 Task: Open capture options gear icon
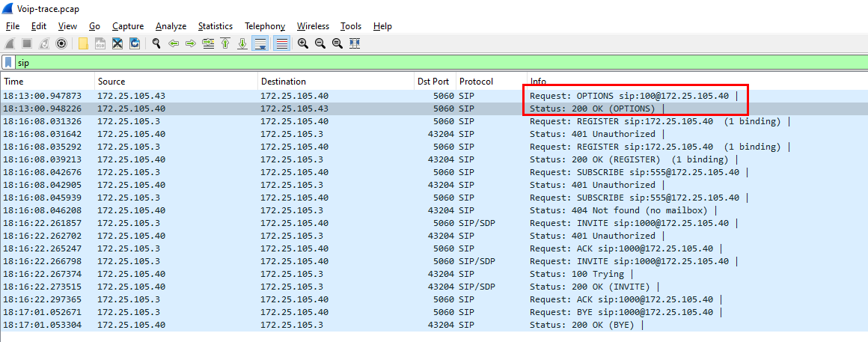click(x=61, y=43)
